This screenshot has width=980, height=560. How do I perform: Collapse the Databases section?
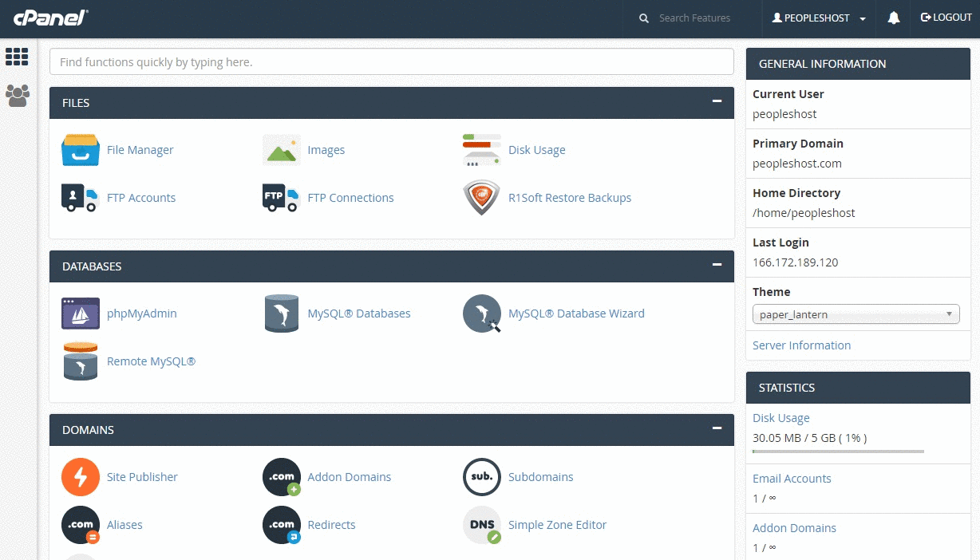point(717,266)
